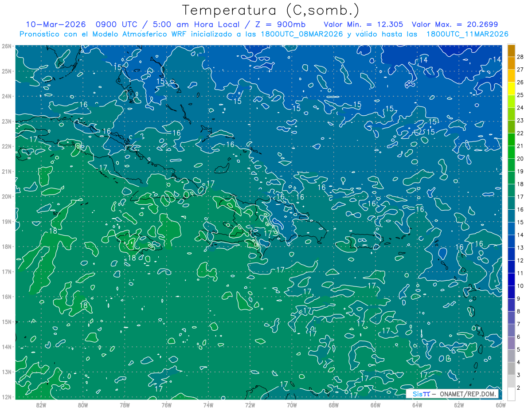Select the color legend value 27
Screen dimensions: 532x411
click(520, 70)
